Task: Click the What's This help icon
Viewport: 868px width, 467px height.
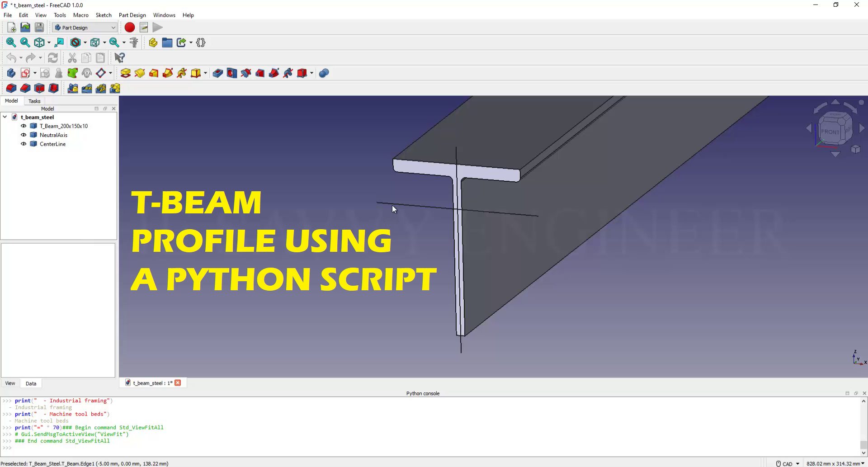Action: coord(119,58)
